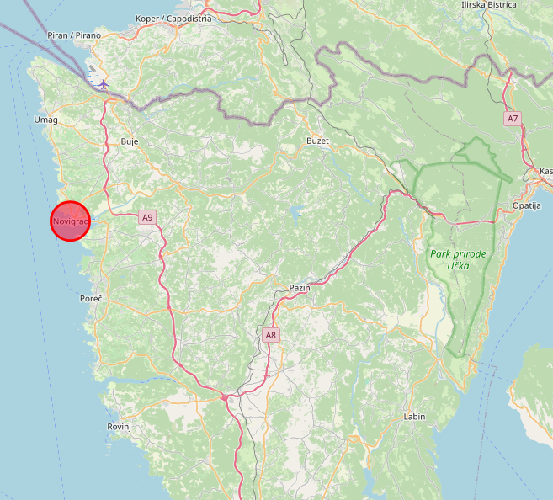Click the A9 motorway shield
553x500 pixels.
click(147, 218)
